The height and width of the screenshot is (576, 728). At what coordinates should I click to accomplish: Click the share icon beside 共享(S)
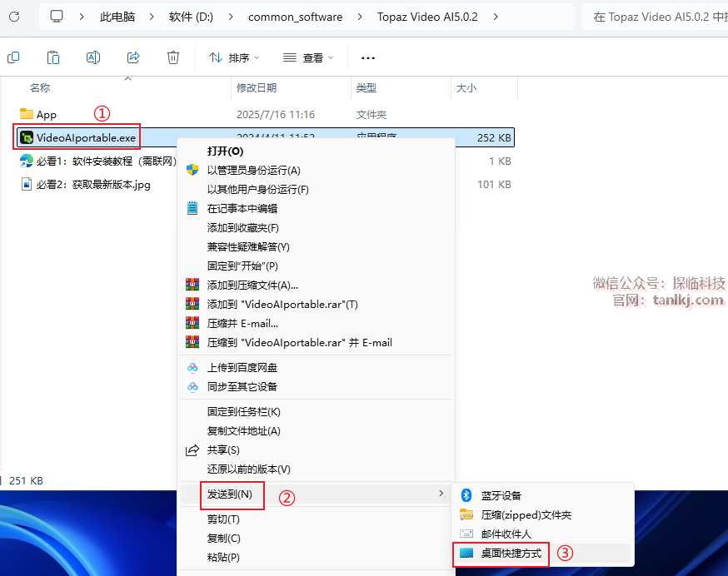pyautogui.click(x=192, y=449)
